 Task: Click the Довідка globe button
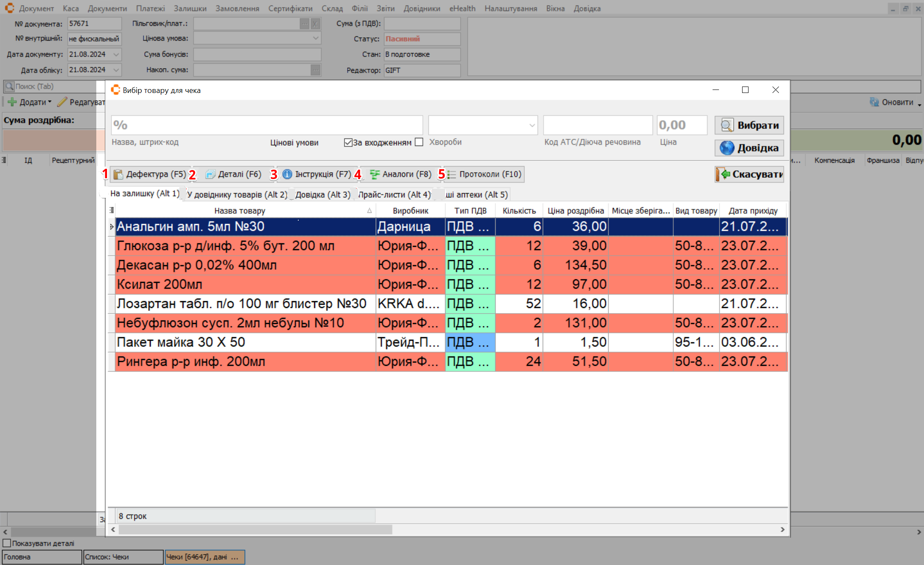749,148
